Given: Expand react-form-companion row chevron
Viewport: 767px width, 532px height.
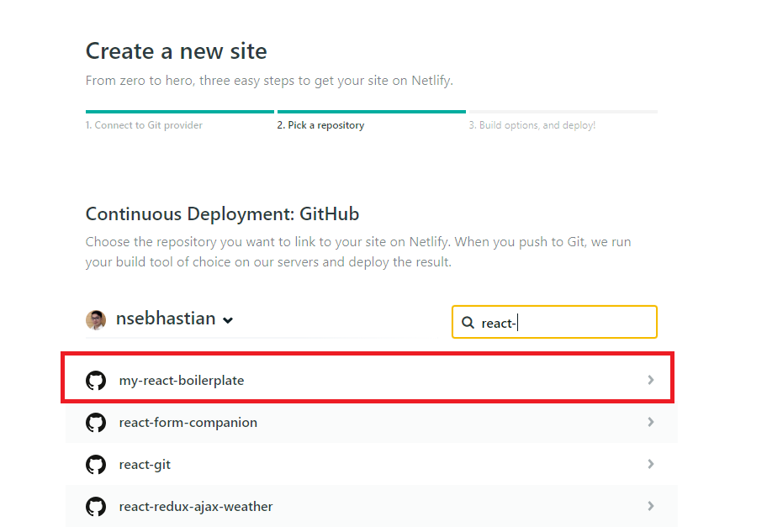Looking at the screenshot, I should tap(650, 422).
